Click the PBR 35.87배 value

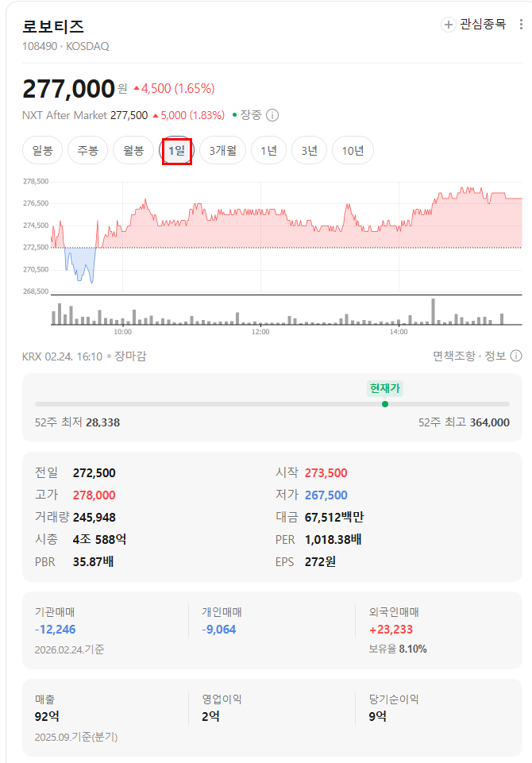[x=93, y=562]
